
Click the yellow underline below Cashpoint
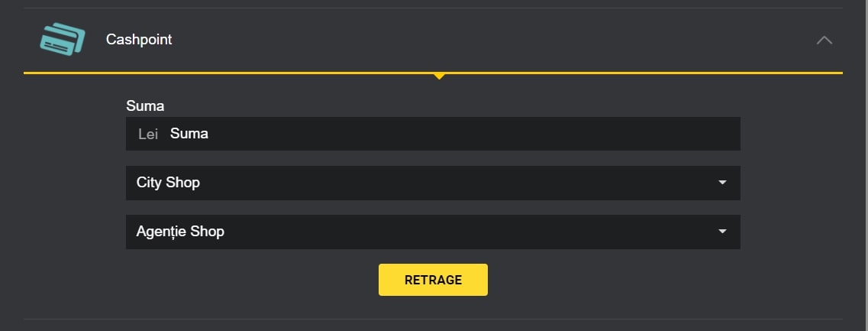click(x=229, y=73)
